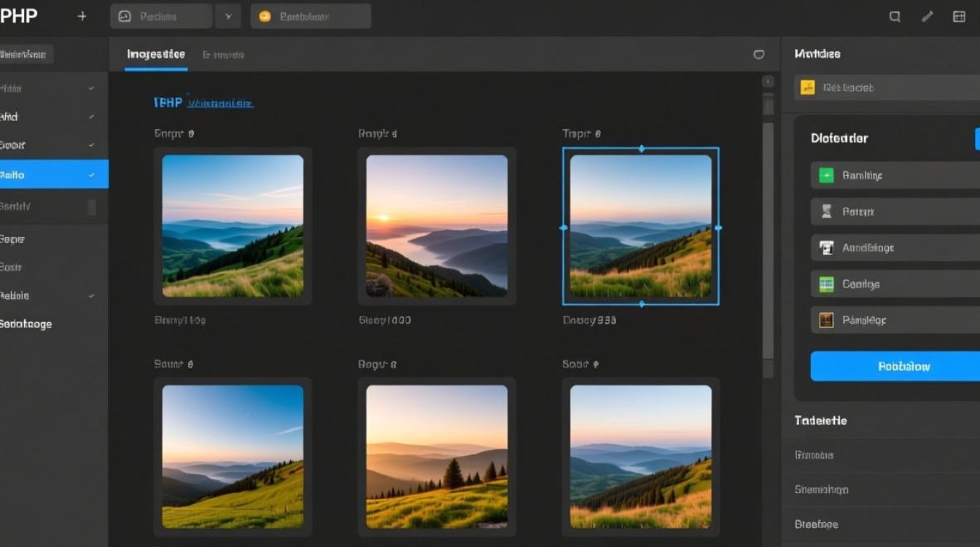Switch to the second inactive tab in the gallery header

pos(223,55)
